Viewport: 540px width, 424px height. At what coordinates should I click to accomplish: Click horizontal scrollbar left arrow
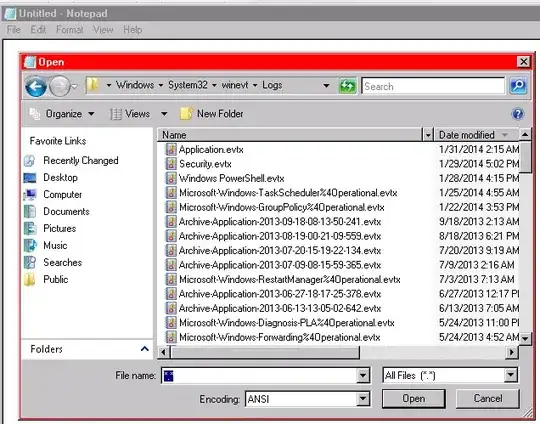[x=163, y=352]
